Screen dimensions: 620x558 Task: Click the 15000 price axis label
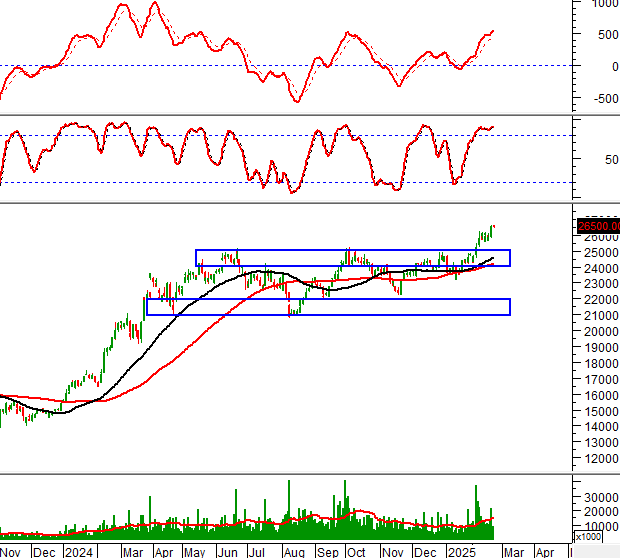pyautogui.click(x=601, y=411)
